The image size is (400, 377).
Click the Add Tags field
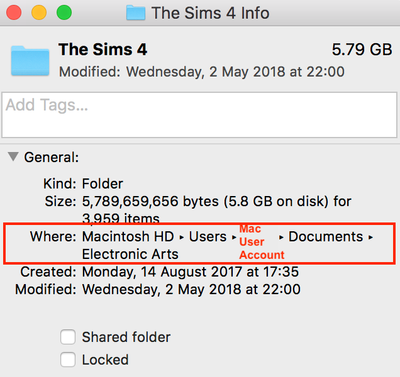(199, 115)
